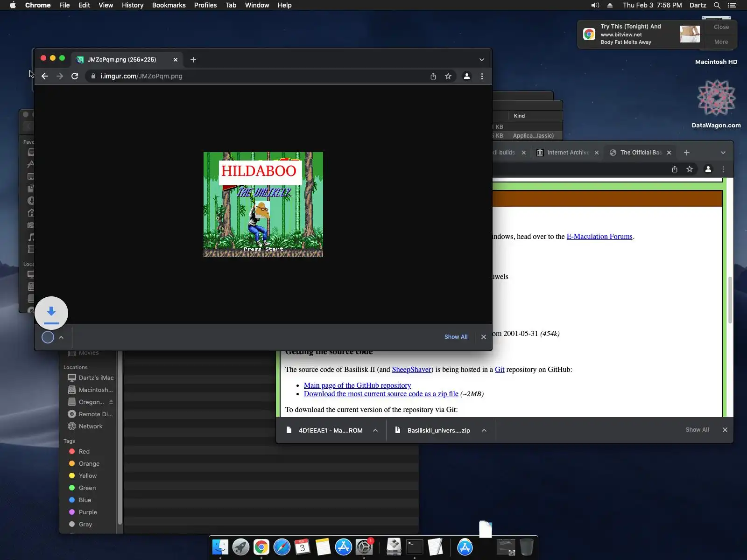Click the HILDABOO game image
Image resolution: width=747 pixels, height=560 pixels.
pos(263,204)
